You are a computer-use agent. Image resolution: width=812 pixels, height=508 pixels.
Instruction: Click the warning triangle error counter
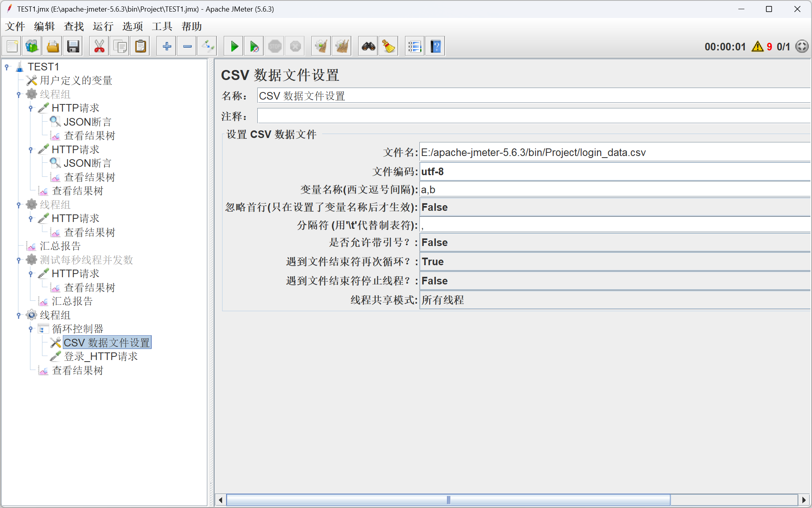758,46
